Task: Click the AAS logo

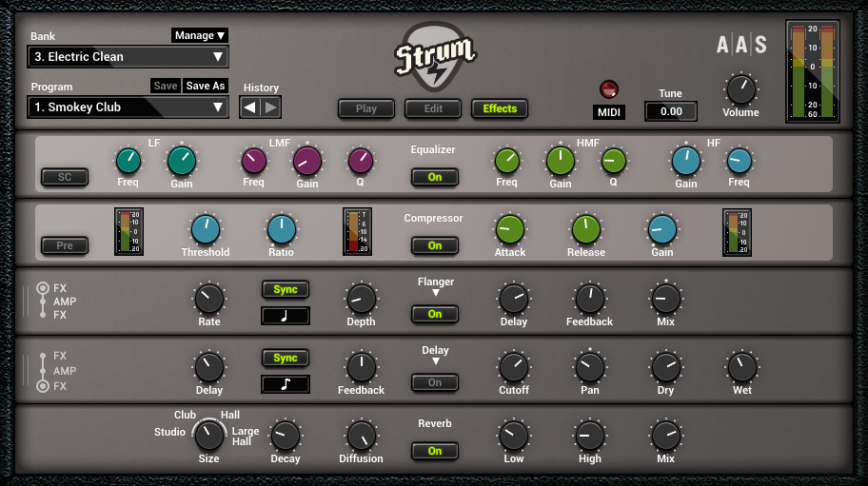Action: coord(741,44)
